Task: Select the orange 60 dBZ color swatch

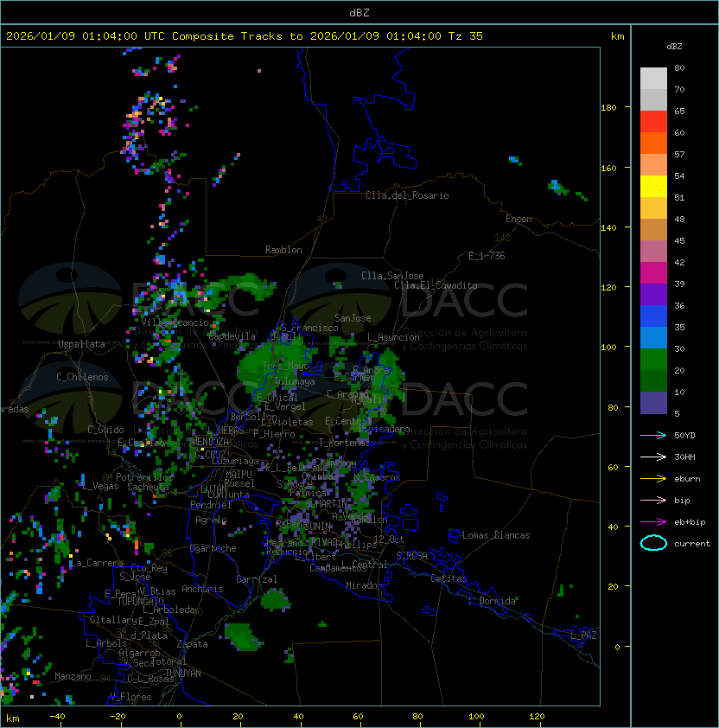Action: [653, 143]
